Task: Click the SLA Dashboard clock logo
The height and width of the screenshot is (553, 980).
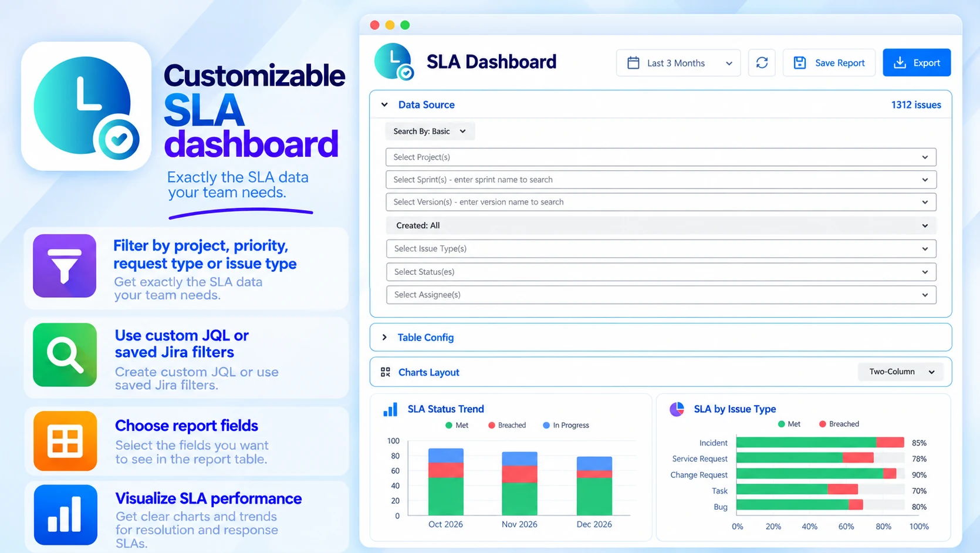Action: click(x=394, y=62)
